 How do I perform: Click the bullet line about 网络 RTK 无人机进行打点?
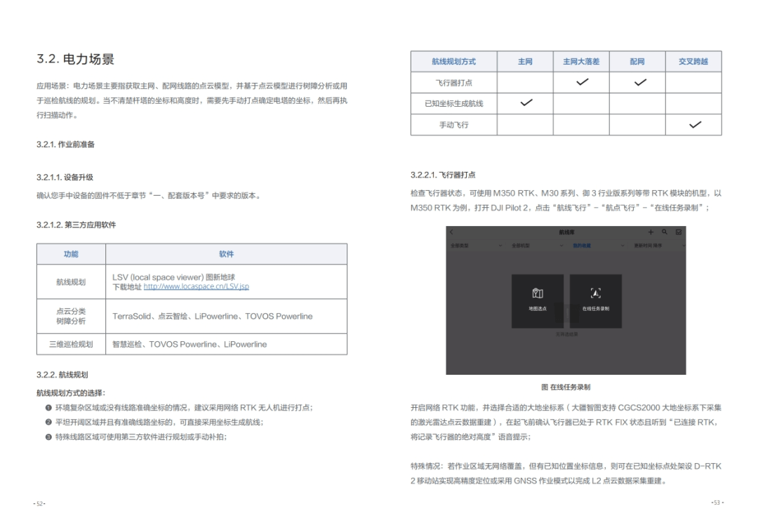(x=180, y=407)
